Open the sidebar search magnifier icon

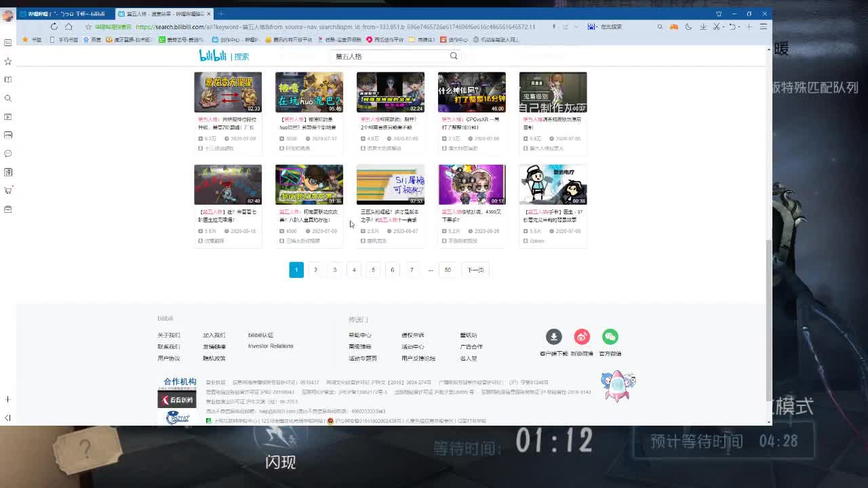[x=8, y=98]
